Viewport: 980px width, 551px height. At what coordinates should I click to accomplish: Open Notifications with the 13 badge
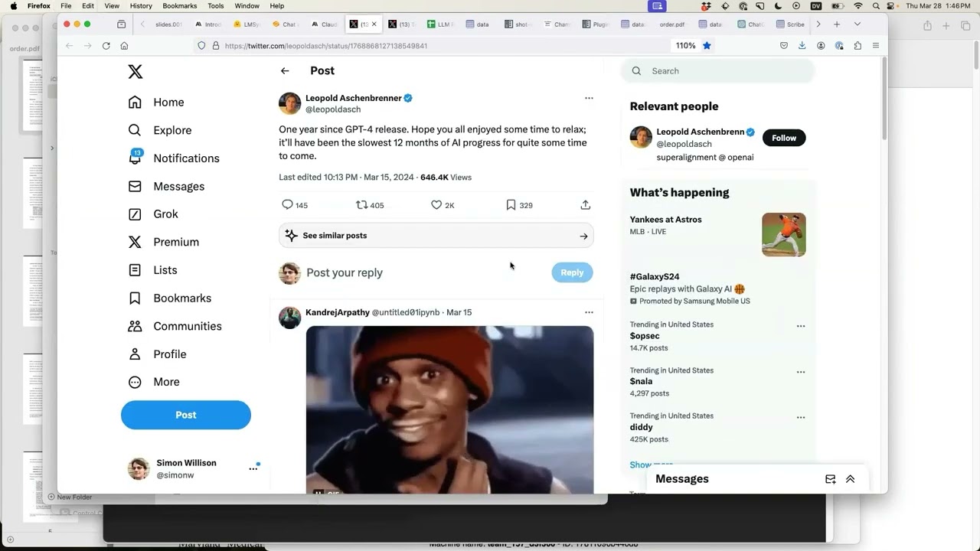pyautogui.click(x=173, y=158)
